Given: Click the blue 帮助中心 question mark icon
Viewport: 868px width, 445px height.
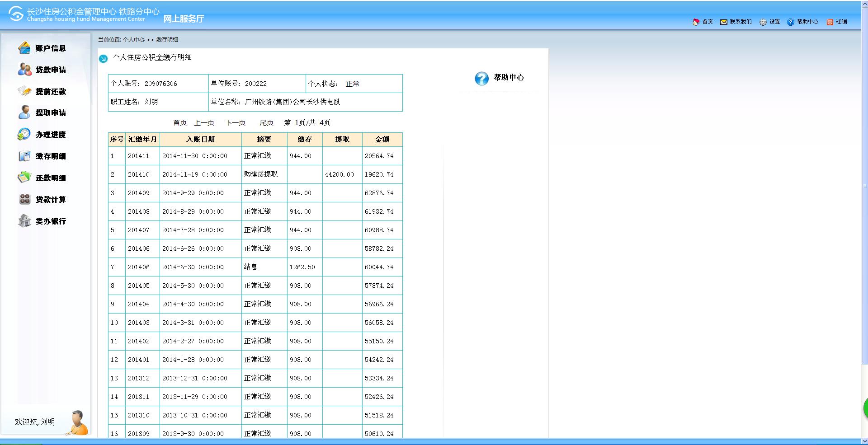Looking at the screenshot, I should 481,78.
